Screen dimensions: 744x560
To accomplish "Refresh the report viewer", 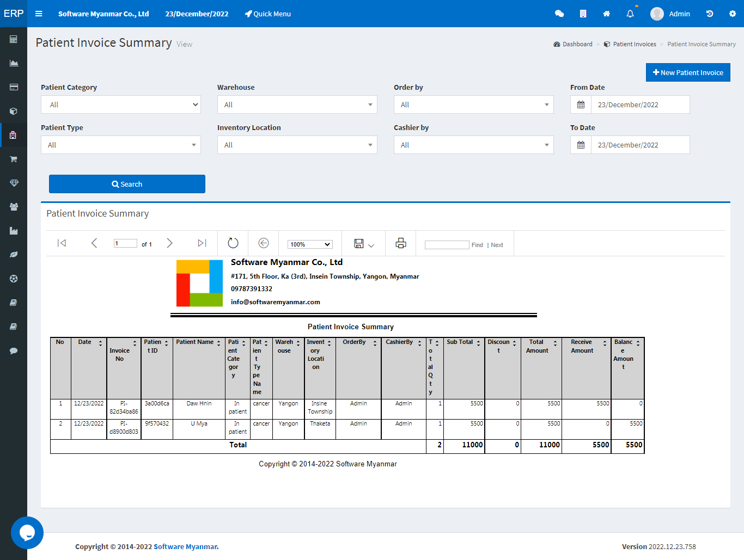I will click(233, 243).
